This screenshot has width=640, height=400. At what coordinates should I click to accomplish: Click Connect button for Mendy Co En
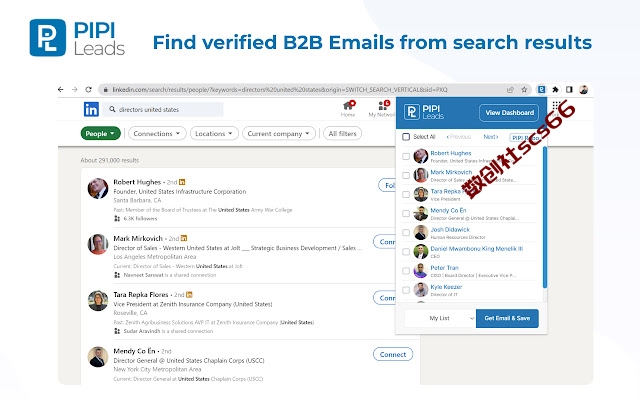(x=393, y=354)
